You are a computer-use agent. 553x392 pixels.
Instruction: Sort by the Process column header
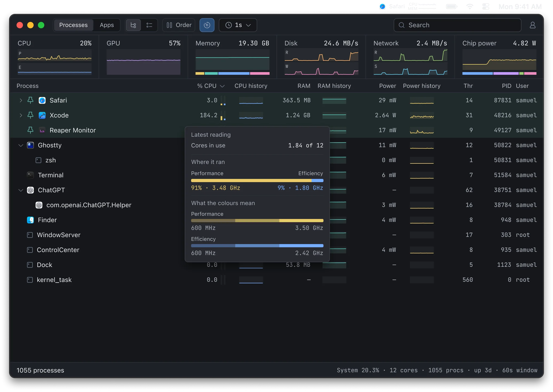click(x=27, y=86)
